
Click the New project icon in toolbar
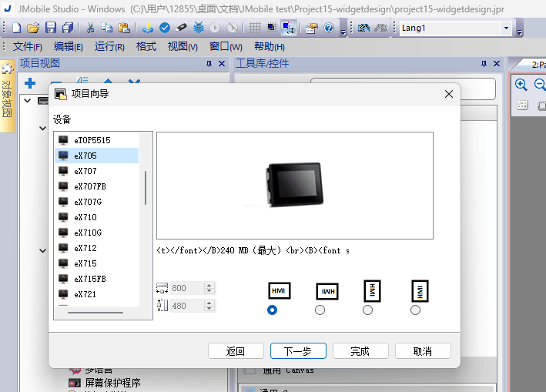pyautogui.click(x=17, y=28)
